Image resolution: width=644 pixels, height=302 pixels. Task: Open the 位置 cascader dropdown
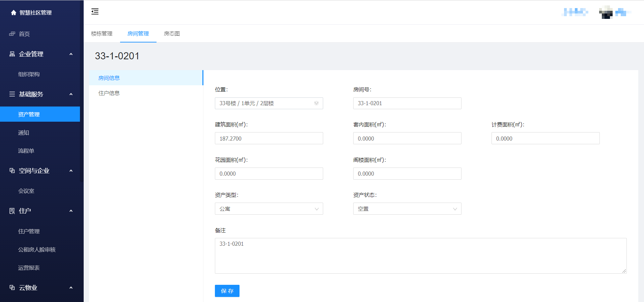(x=269, y=103)
